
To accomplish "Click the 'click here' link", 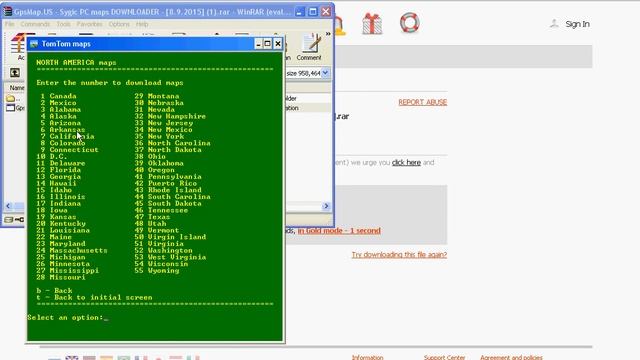I will (x=406, y=162).
